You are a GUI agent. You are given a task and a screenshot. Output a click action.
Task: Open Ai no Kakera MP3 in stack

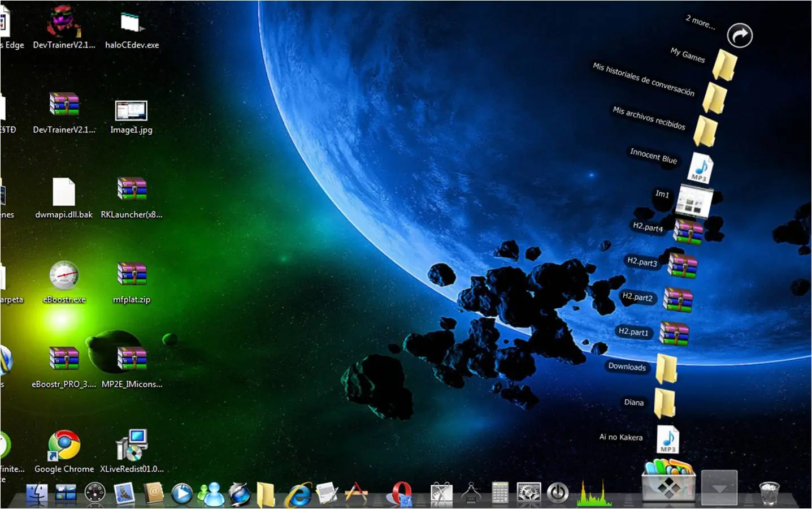pos(668,439)
